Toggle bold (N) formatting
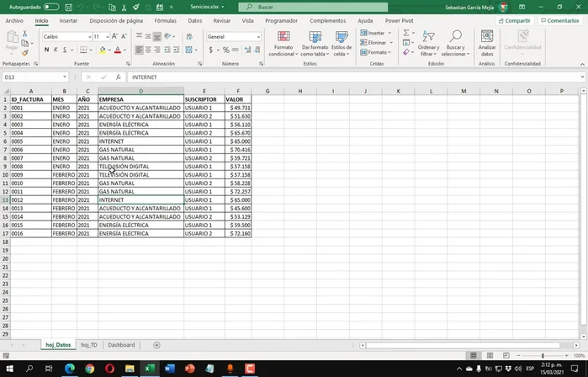 coord(46,50)
